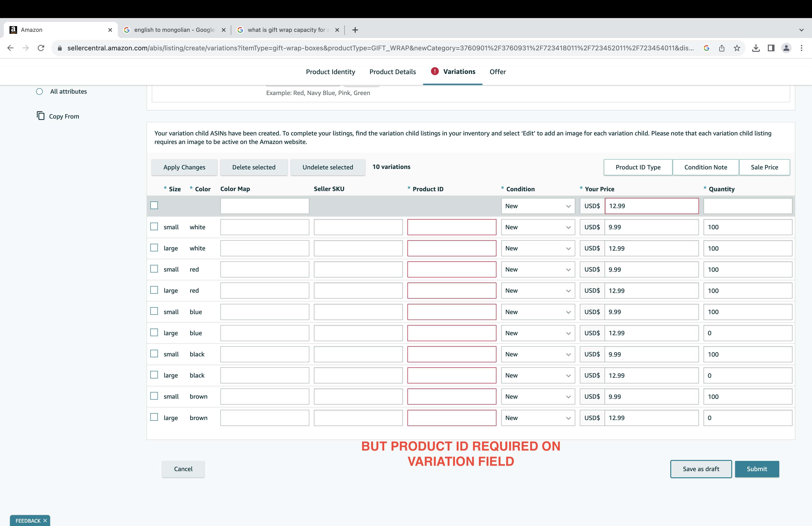Close the Amazon tab
This screenshot has width=812, height=526.
pyautogui.click(x=110, y=30)
